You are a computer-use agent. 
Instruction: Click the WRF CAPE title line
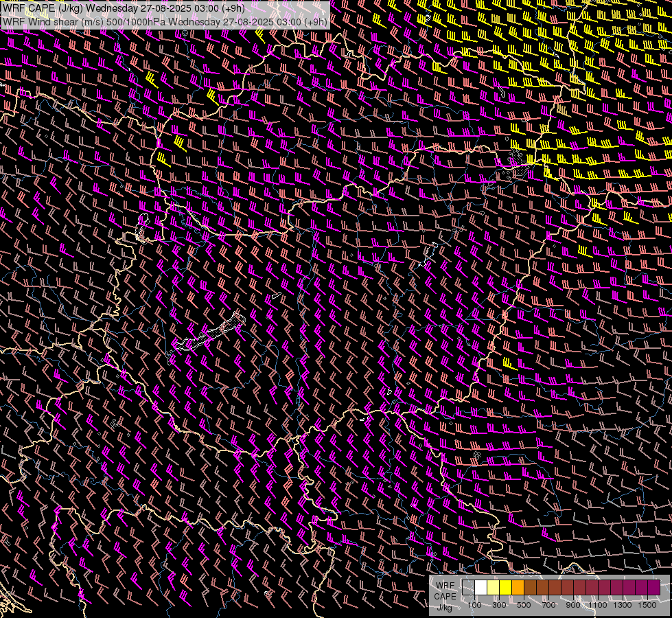click(x=124, y=8)
